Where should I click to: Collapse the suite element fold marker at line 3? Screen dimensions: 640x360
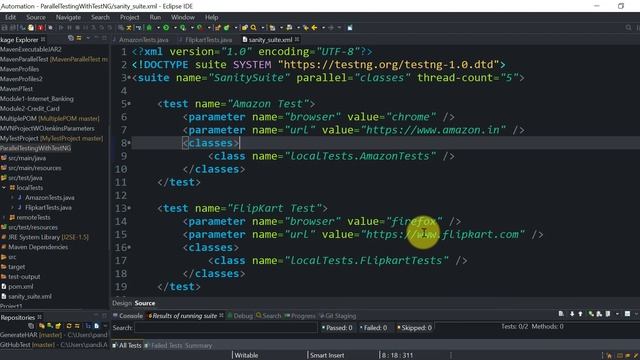pos(129,78)
